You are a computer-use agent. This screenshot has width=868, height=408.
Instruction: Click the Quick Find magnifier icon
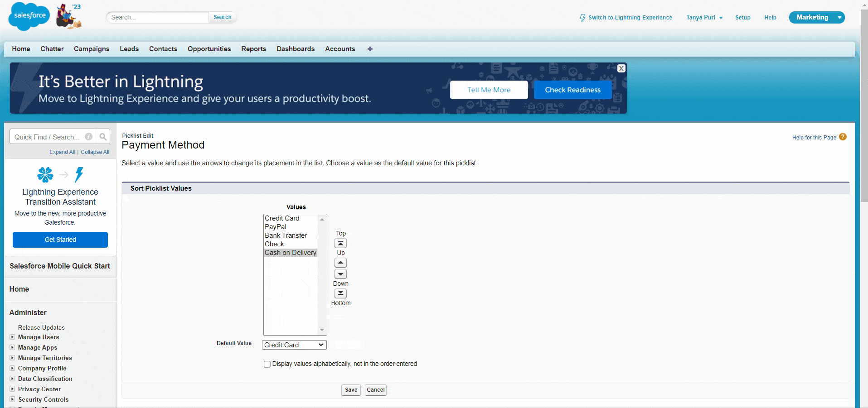103,136
